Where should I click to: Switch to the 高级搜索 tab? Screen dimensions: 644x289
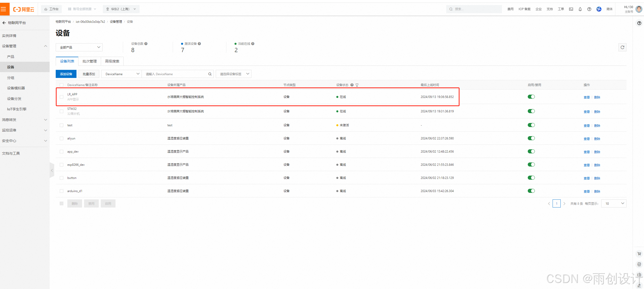112,61
